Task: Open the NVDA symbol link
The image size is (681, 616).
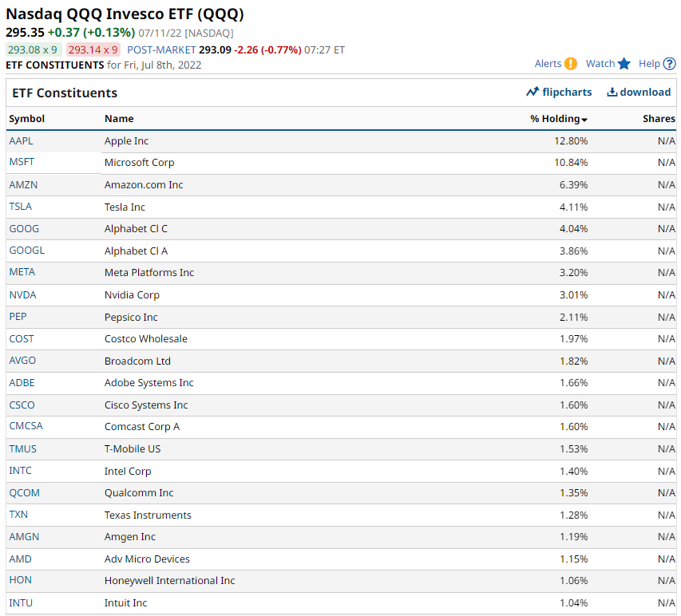Action: click(x=22, y=294)
